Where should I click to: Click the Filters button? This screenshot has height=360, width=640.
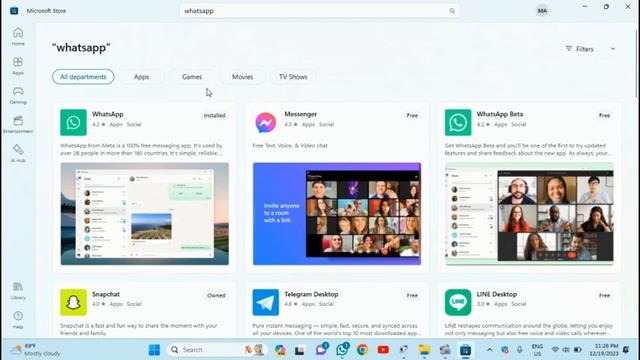point(580,49)
